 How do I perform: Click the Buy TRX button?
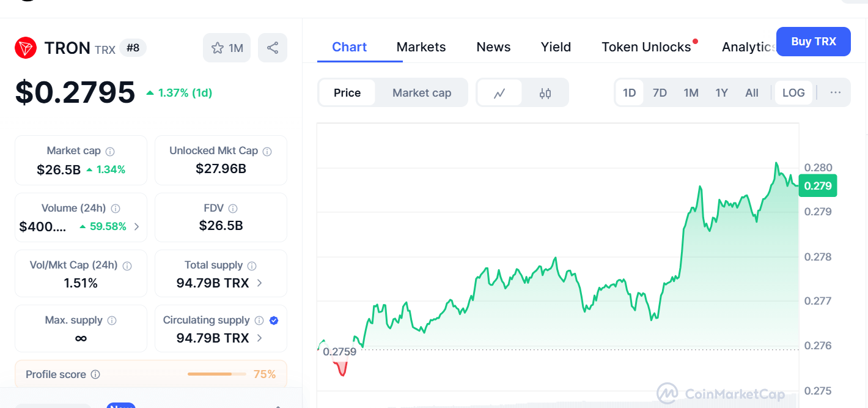(x=814, y=42)
